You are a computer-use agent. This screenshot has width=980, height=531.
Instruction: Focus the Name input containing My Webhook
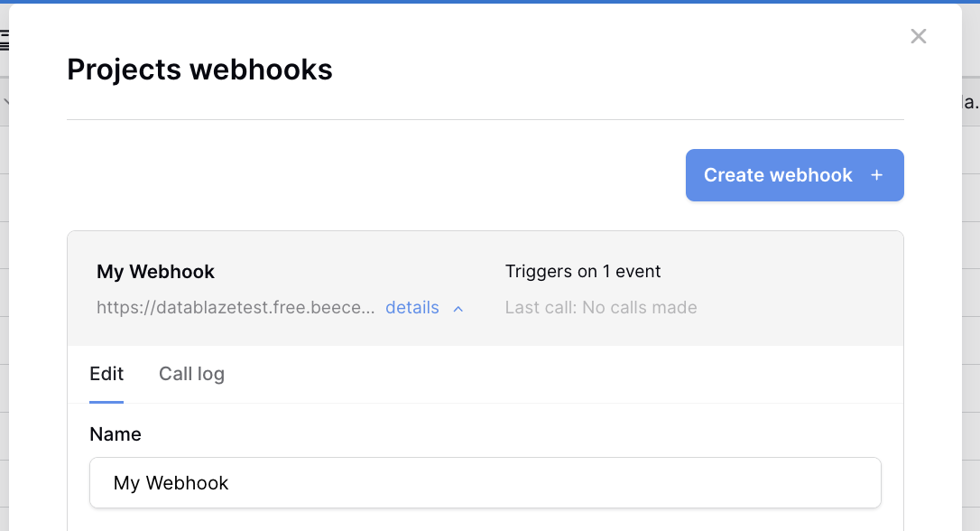coord(485,483)
